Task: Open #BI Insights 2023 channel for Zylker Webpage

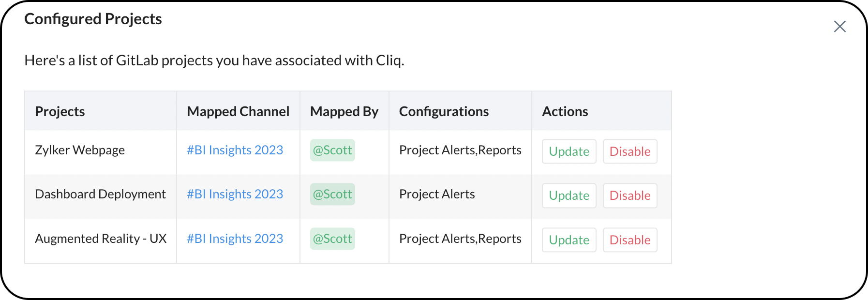Action: 235,150
